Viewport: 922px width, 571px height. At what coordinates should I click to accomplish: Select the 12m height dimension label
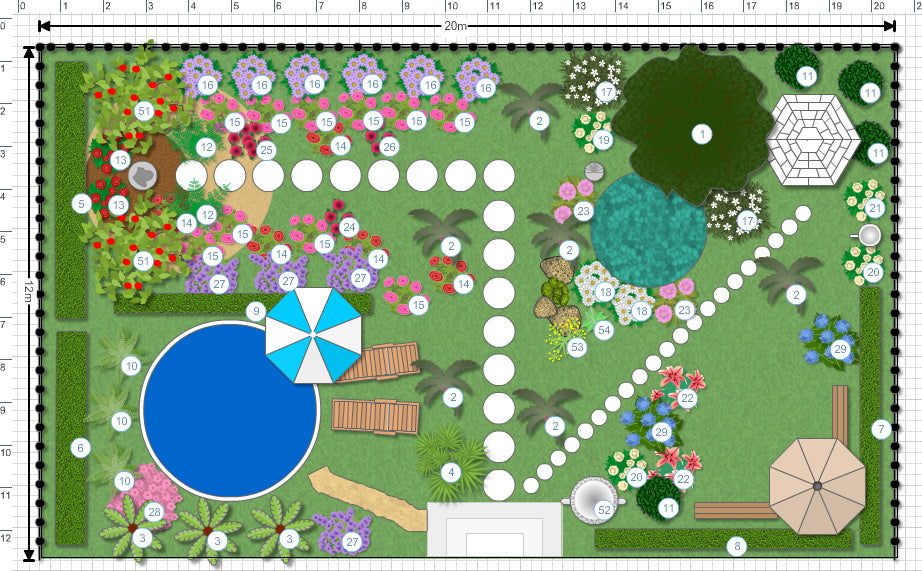[x=29, y=293]
